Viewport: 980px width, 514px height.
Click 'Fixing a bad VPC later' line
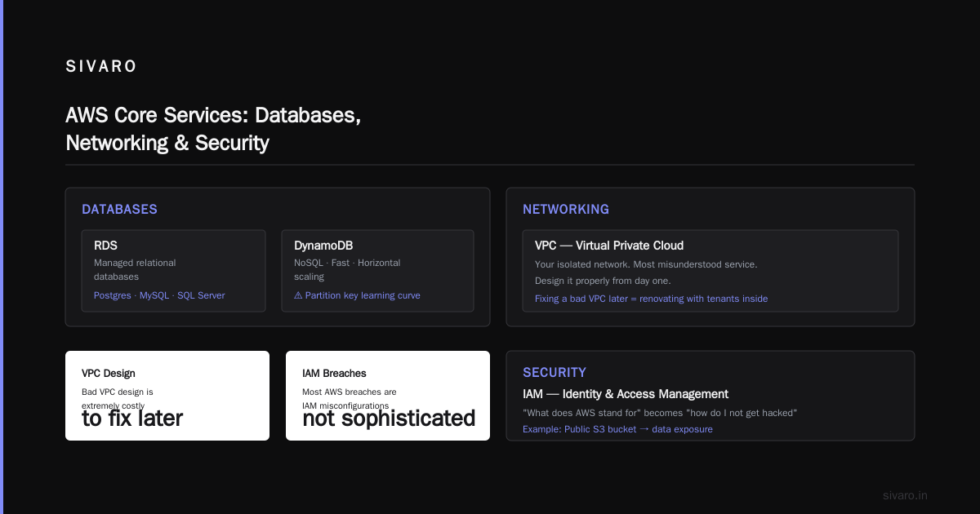[x=651, y=299]
